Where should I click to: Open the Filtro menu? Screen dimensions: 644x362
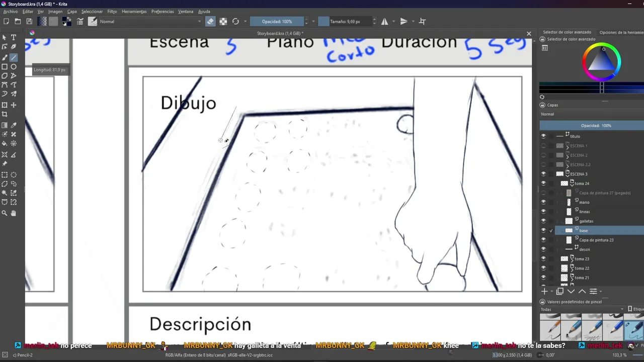coord(112,12)
